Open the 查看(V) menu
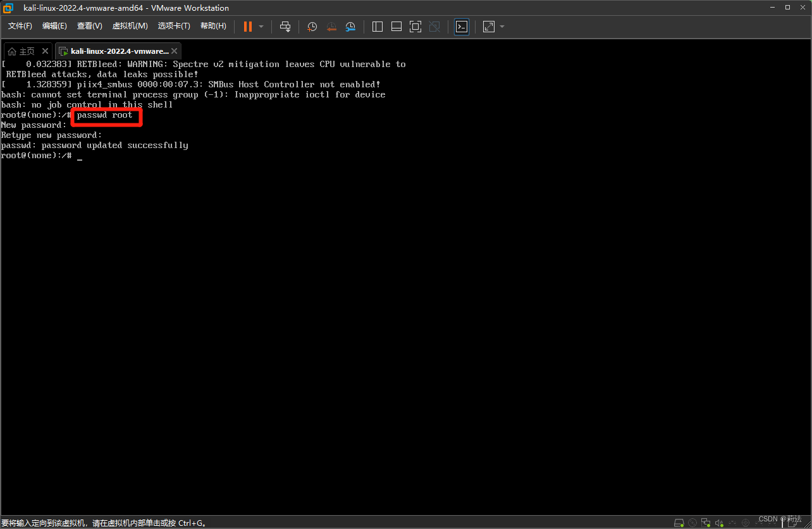 coord(89,26)
